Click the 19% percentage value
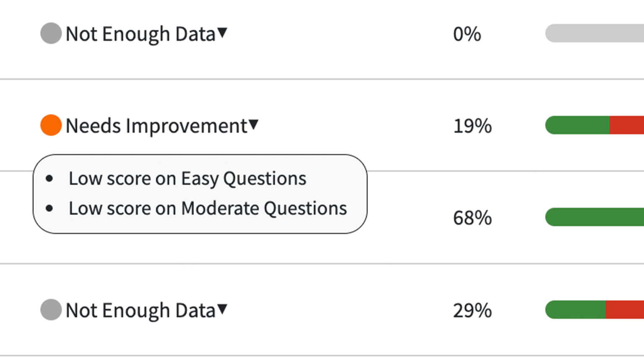 click(x=473, y=126)
